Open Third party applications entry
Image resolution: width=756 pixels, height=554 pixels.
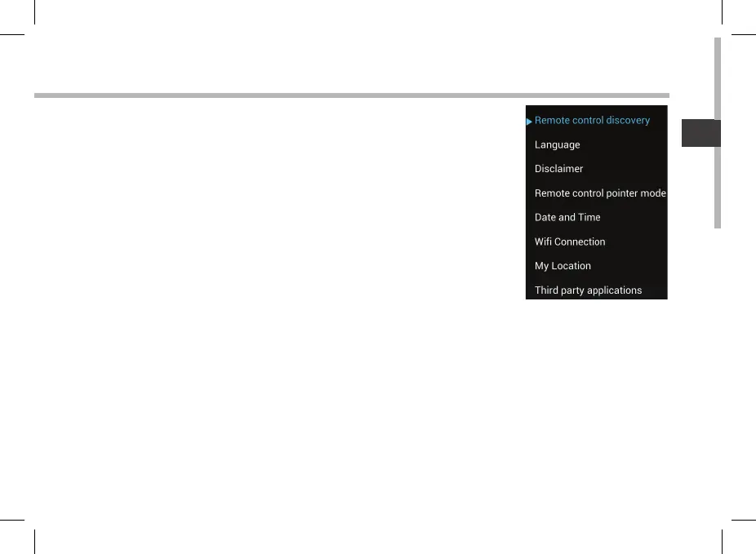point(588,290)
